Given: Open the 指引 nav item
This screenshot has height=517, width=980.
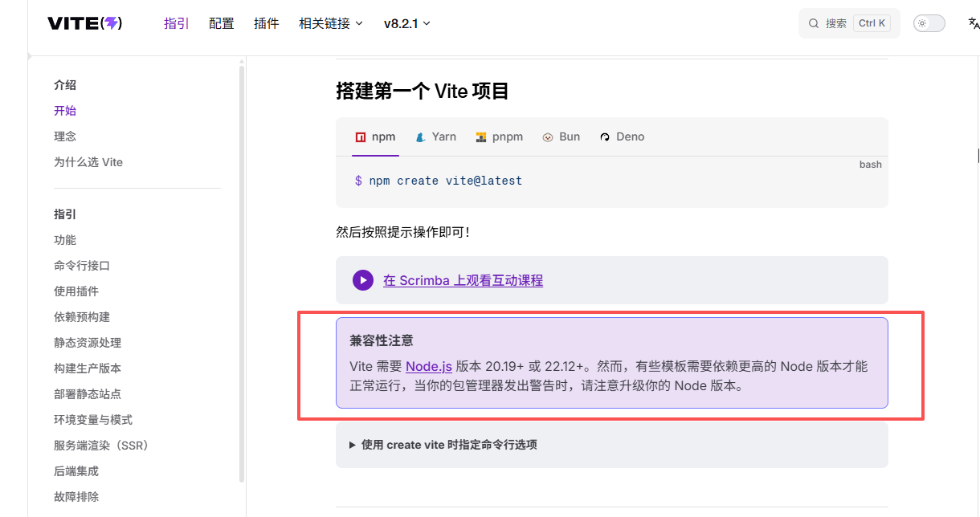Looking at the screenshot, I should click(x=177, y=23).
